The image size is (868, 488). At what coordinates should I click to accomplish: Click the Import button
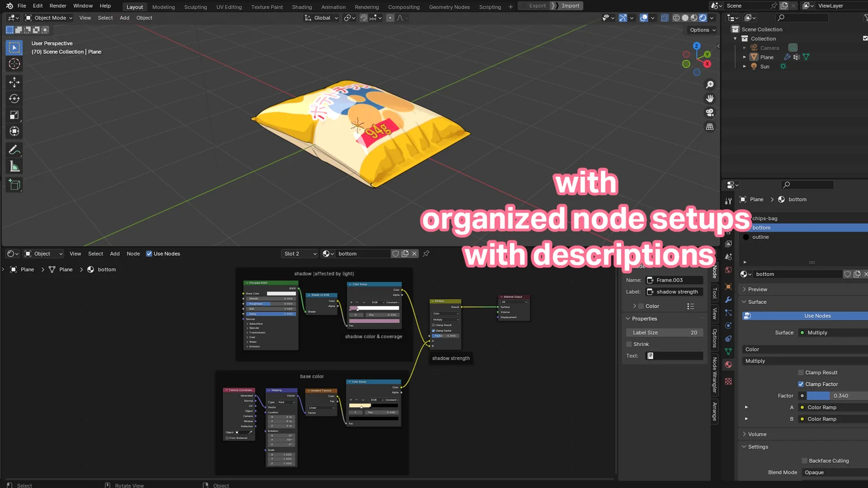[x=570, y=5]
